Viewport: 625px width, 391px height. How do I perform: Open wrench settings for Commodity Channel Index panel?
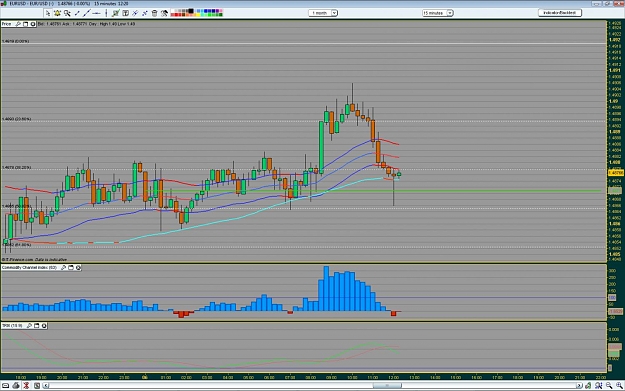[63, 267]
